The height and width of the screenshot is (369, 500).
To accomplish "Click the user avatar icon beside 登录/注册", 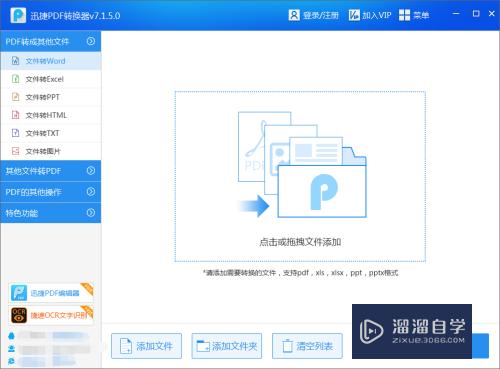I will (x=294, y=15).
